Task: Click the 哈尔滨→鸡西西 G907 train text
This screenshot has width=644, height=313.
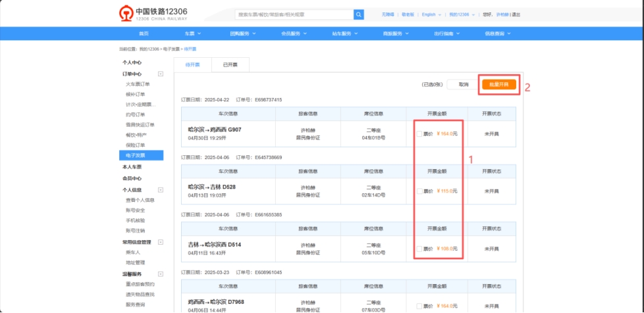Action: [x=215, y=130]
